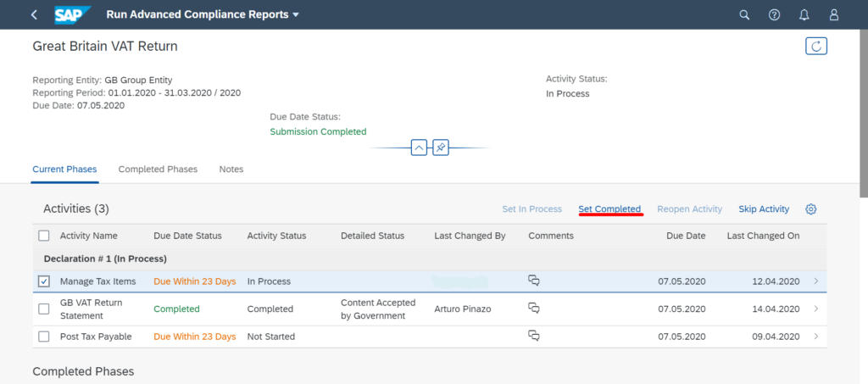The height and width of the screenshot is (384, 868).
Task: Open comments for Post Tax Payable
Action: [x=534, y=336]
